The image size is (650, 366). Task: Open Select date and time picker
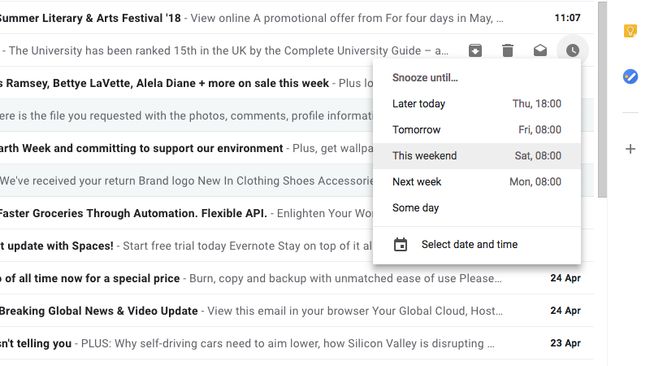click(x=477, y=245)
